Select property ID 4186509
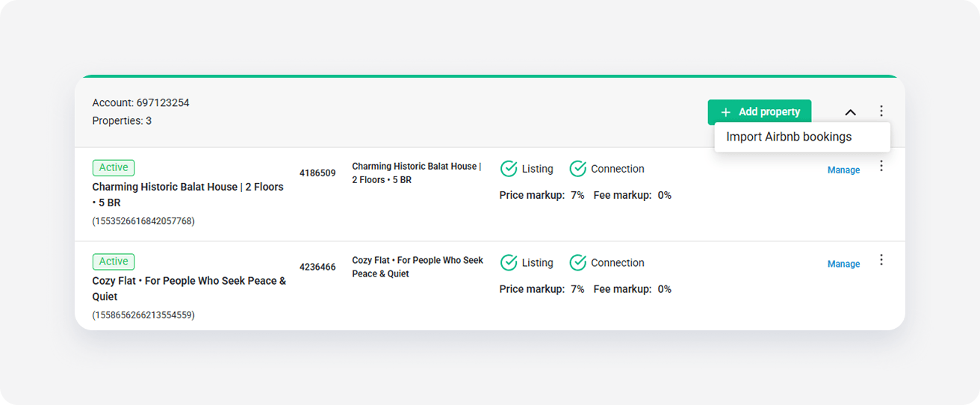980x405 pixels. (317, 173)
